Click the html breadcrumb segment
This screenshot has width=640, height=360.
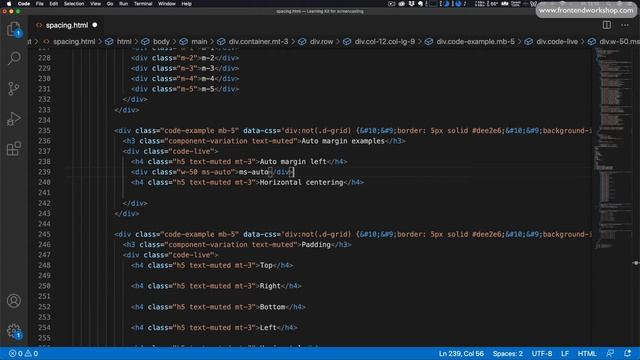(x=124, y=41)
